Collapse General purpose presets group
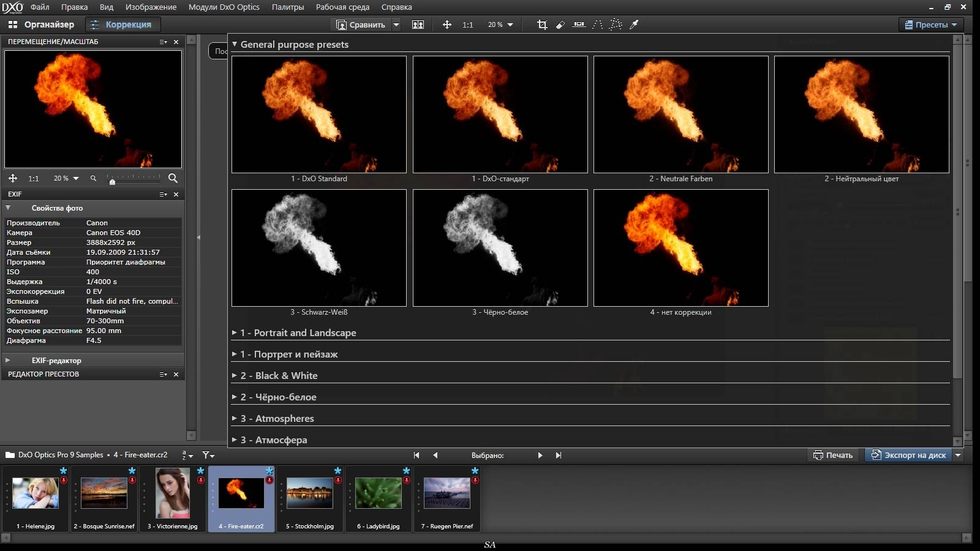 (235, 44)
